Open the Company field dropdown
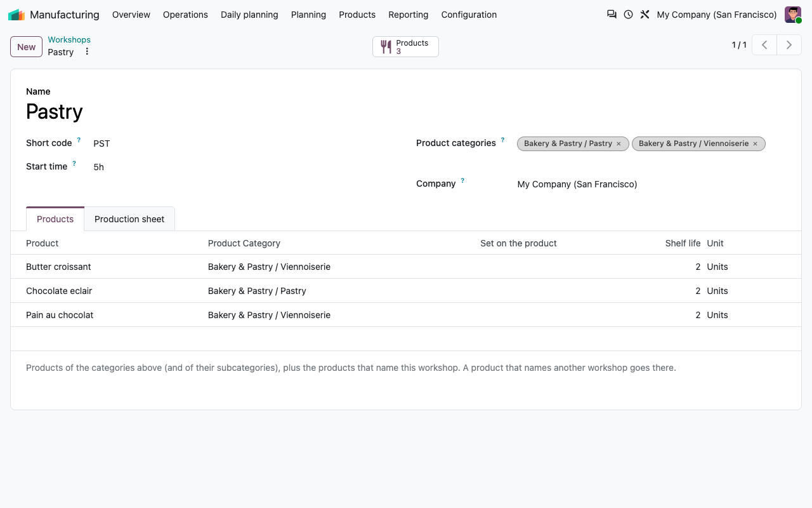The height and width of the screenshot is (508, 812). (x=652, y=184)
